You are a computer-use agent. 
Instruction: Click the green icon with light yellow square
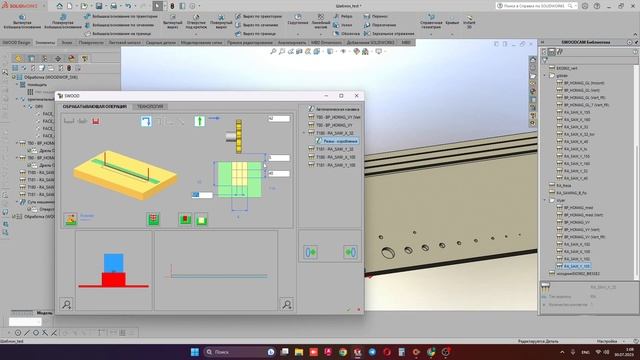(201, 219)
